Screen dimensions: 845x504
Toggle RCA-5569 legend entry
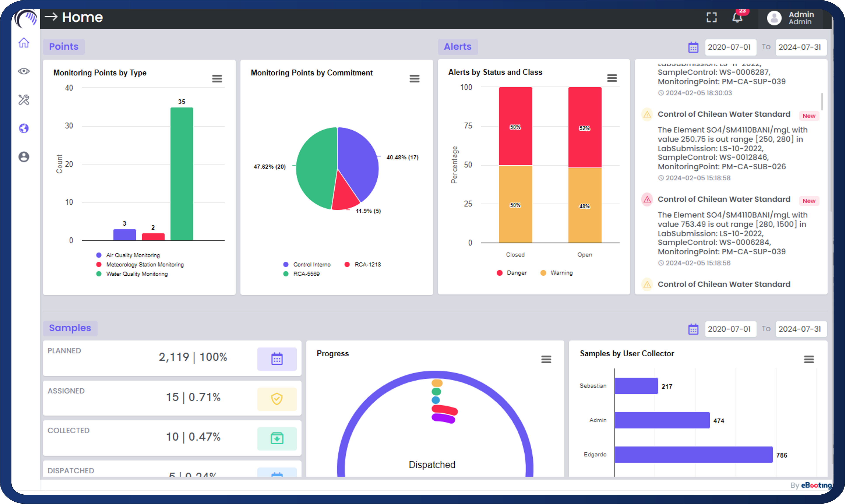coord(301,274)
